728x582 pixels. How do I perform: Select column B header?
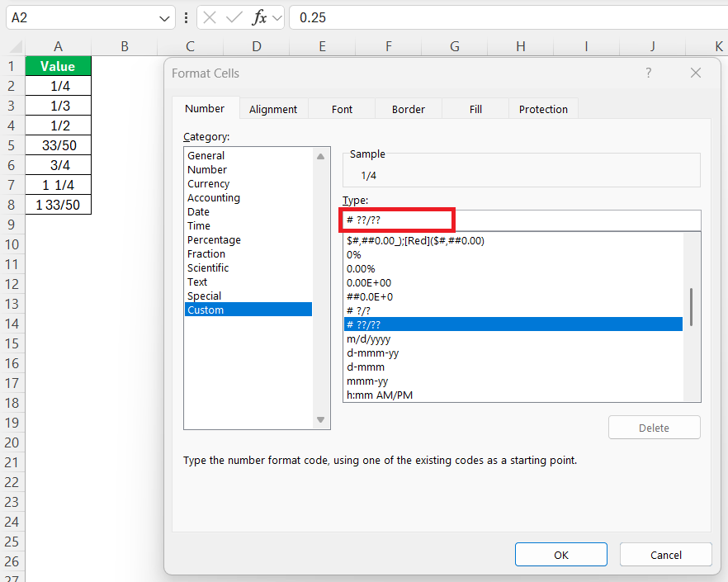tap(125, 46)
